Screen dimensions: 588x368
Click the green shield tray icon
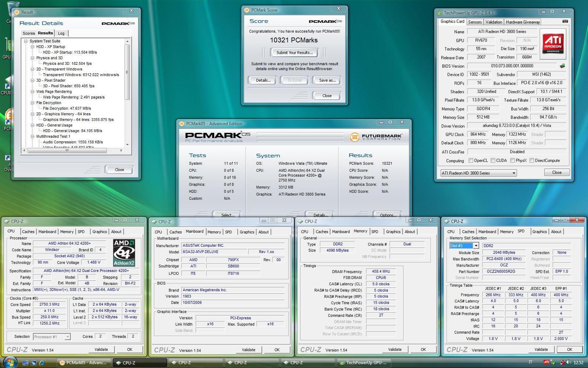[553, 363]
